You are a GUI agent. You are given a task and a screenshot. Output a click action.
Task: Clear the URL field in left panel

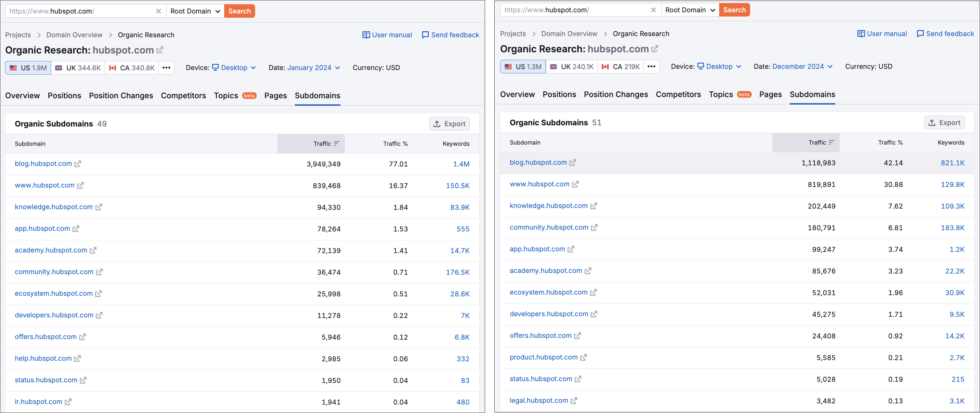[158, 11]
